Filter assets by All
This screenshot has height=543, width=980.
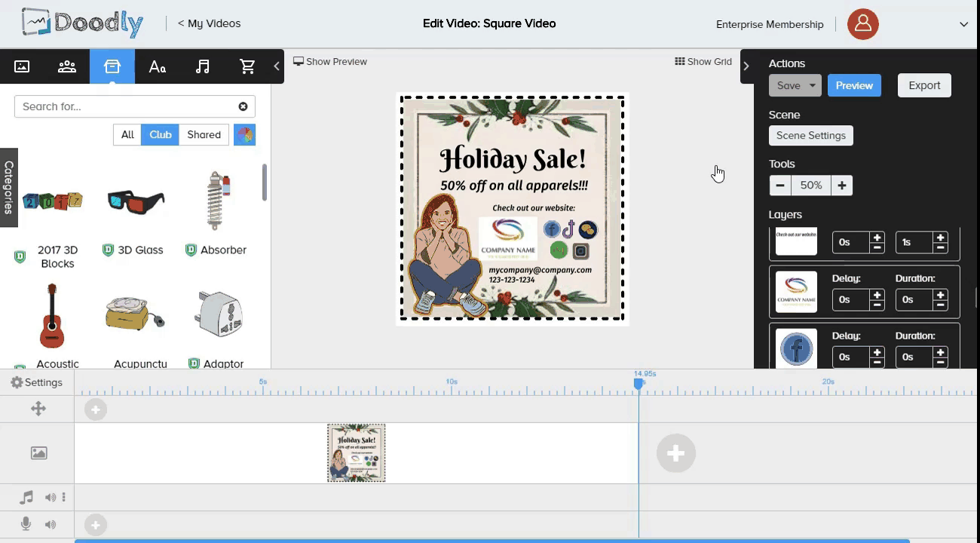click(127, 135)
